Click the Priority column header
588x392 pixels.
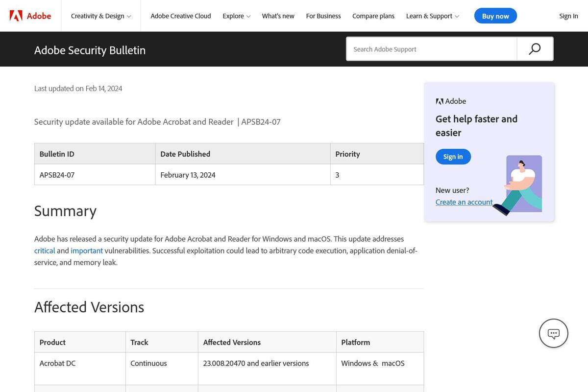pos(377,154)
